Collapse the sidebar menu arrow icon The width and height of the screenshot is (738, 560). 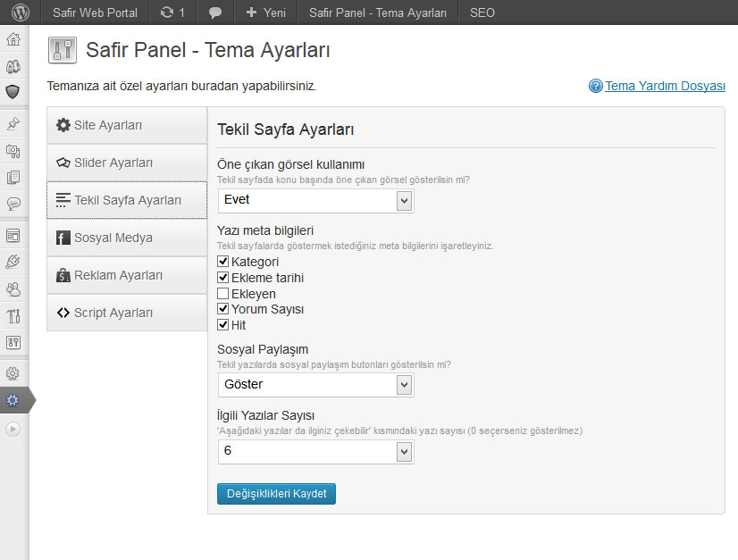point(13,430)
